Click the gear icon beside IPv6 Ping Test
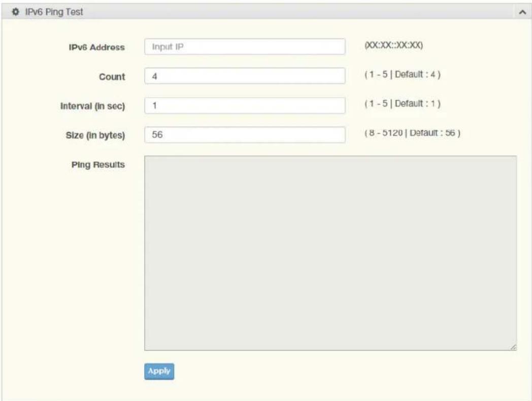The width and height of the screenshot is (532, 401). pyautogui.click(x=16, y=12)
